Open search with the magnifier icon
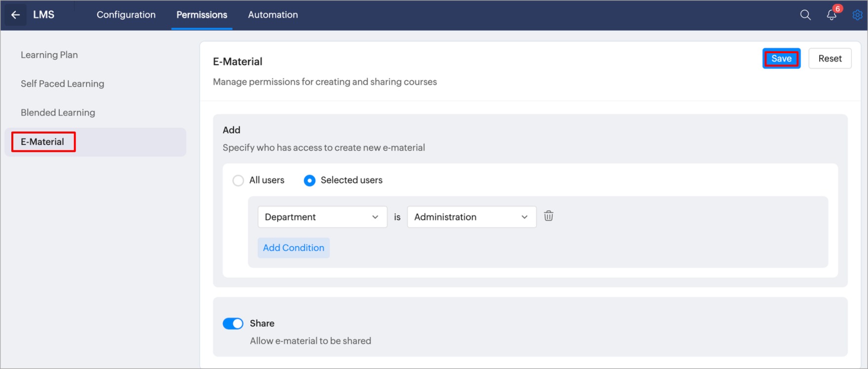The width and height of the screenshot is (868, 369). pos(805,15)
